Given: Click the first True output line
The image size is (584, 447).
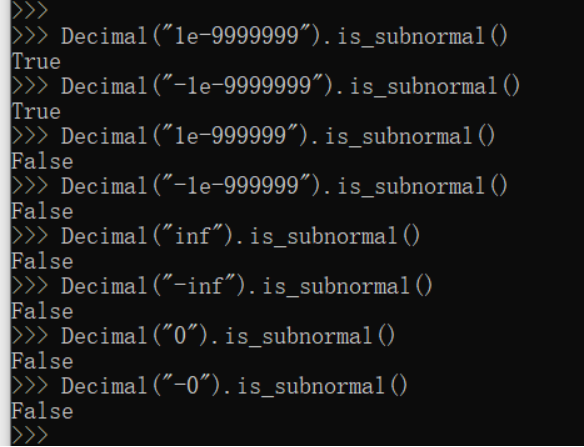Looking at the screenshot, I should (x=36, y=62).
